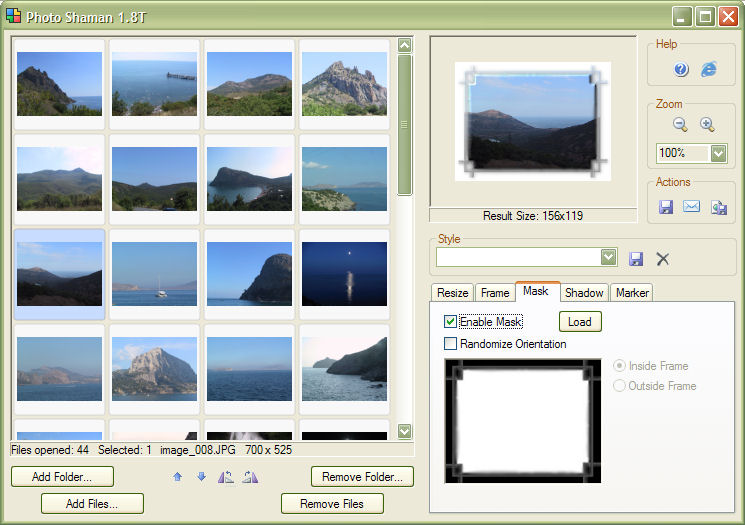
Task: Select the pier in the sea thumbnail
Action: click(x=154, y=84)
